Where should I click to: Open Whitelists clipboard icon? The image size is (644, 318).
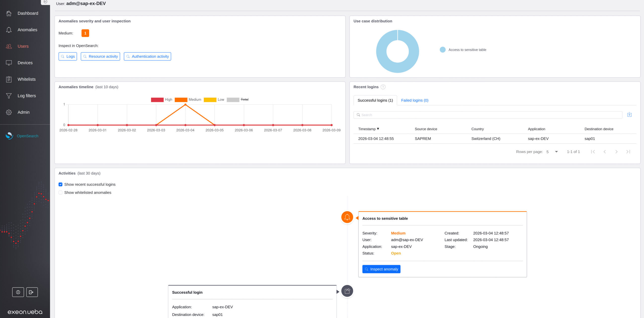pyautogui.click(x=9, y=79)
